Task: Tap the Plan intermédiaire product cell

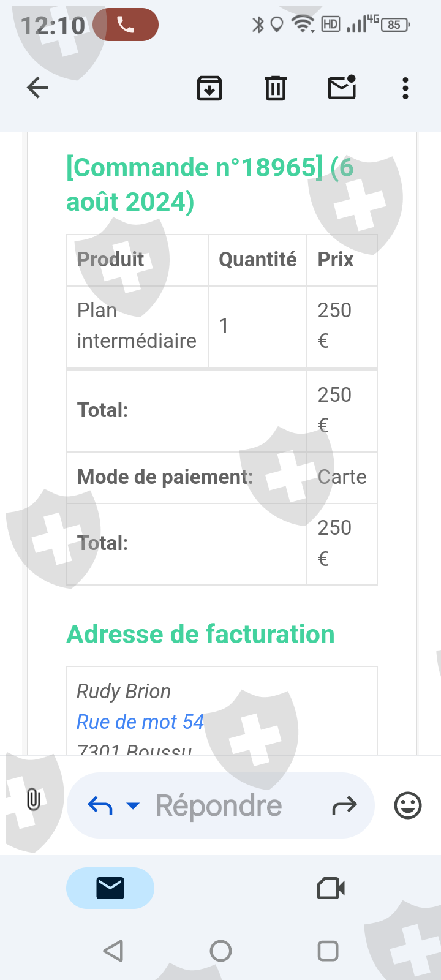Action: (x=137, y=326)
